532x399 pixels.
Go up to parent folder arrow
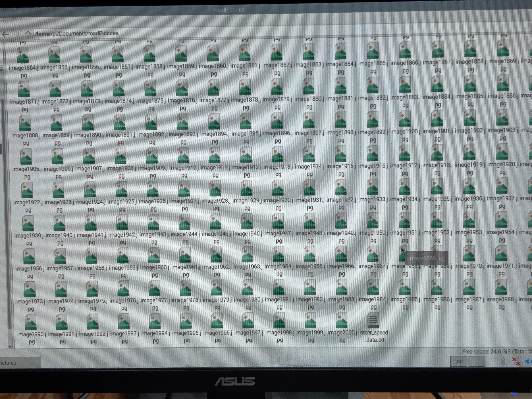(x=28, y=34)
